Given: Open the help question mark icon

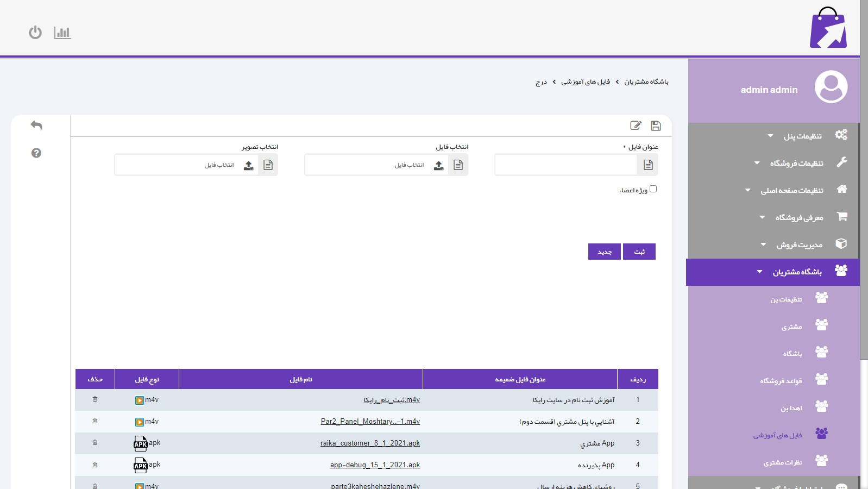Looking at the screenshot, I should coord(36,153).
